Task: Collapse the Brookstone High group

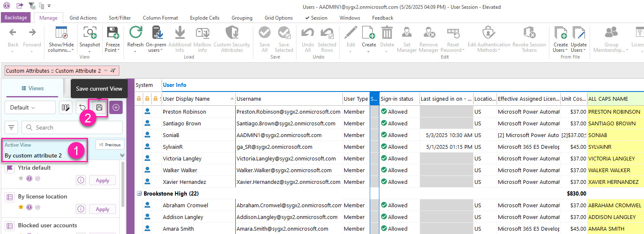Action: click(139, 194)
